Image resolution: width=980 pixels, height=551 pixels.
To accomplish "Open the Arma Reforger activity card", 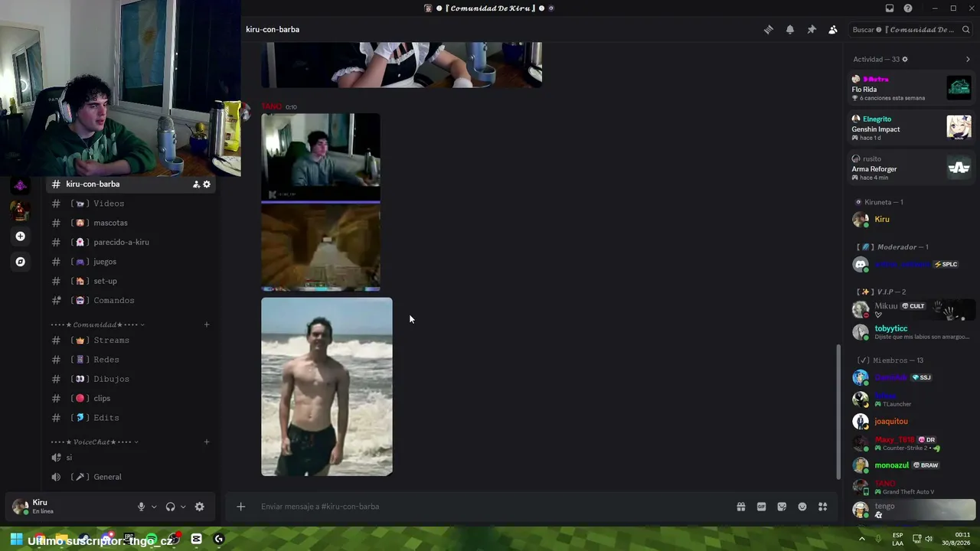I will 911,168.
